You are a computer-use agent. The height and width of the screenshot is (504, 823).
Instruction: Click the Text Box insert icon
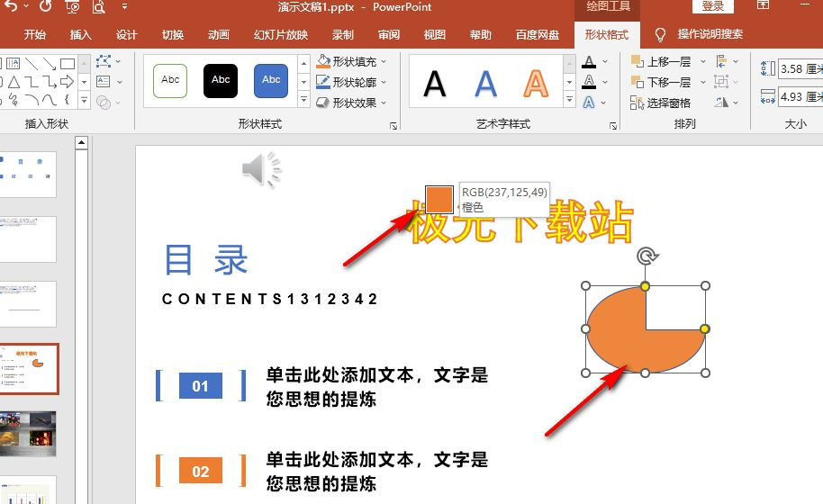click(x=104, y=82)
